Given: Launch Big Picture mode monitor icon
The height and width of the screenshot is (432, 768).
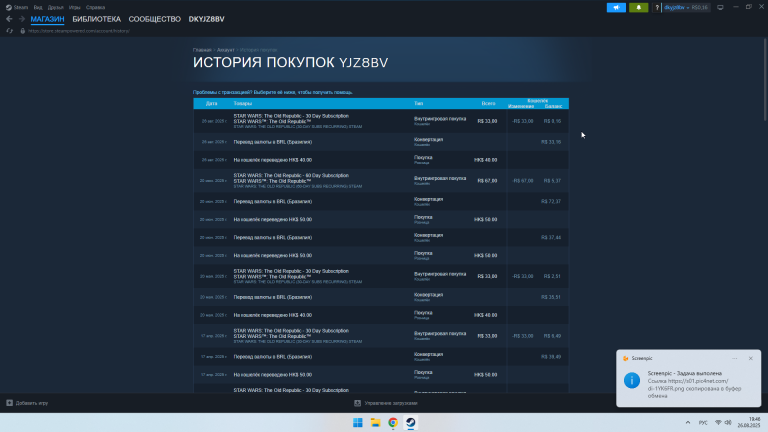Looking at the screenshot, I should 720,7.
